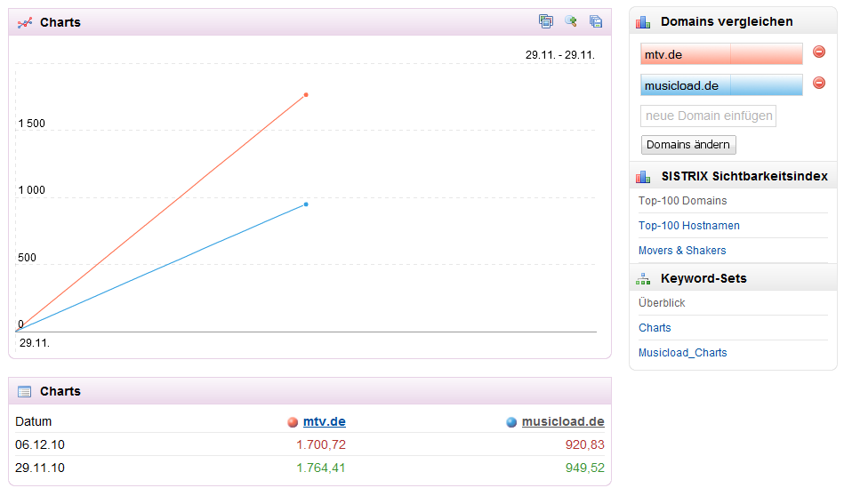Click the value 920,83
The height and width of the screenshot is (504, 844).
pos(584,444)
